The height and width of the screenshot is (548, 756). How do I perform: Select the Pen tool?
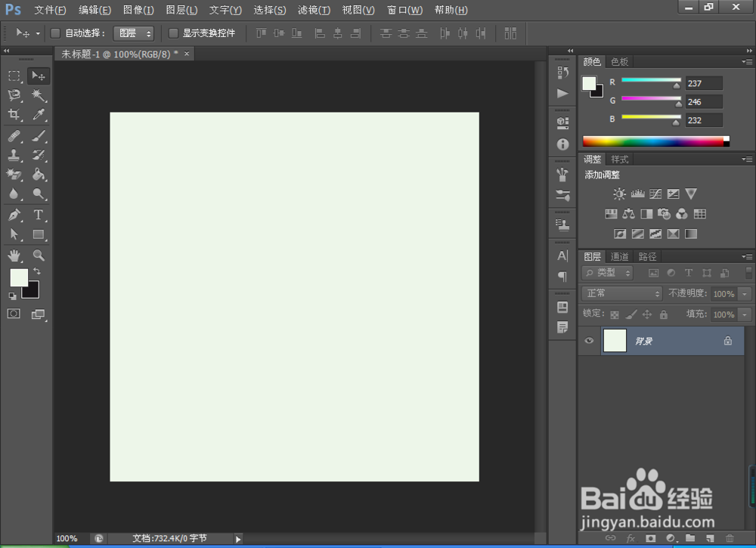click(14, 215)
